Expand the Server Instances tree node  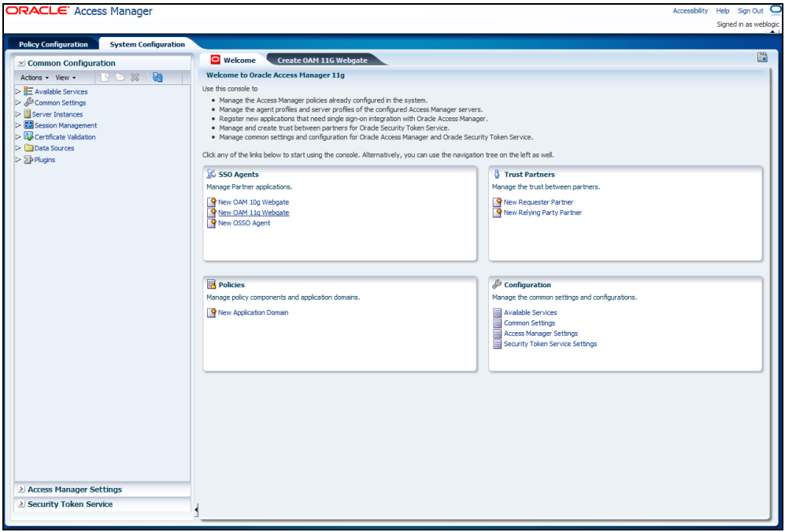coord(19,114)
